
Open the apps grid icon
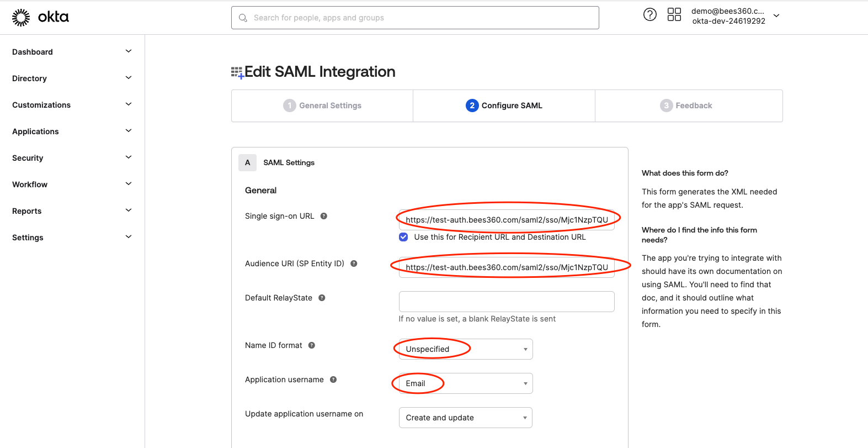pos(674,14)
